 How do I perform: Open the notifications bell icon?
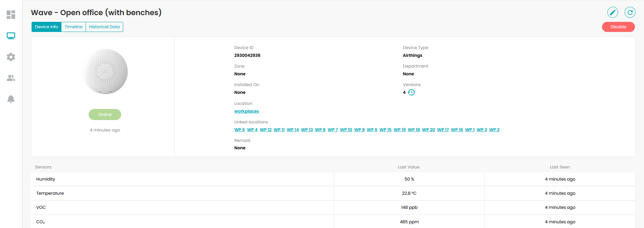[x=11, y=99]
